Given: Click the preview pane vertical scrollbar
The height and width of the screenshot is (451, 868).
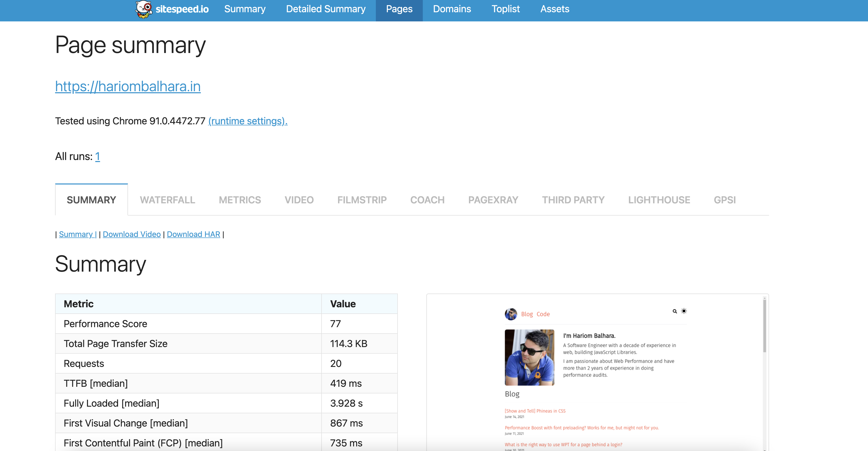Looking at the screenshot, I should (764, 327).
